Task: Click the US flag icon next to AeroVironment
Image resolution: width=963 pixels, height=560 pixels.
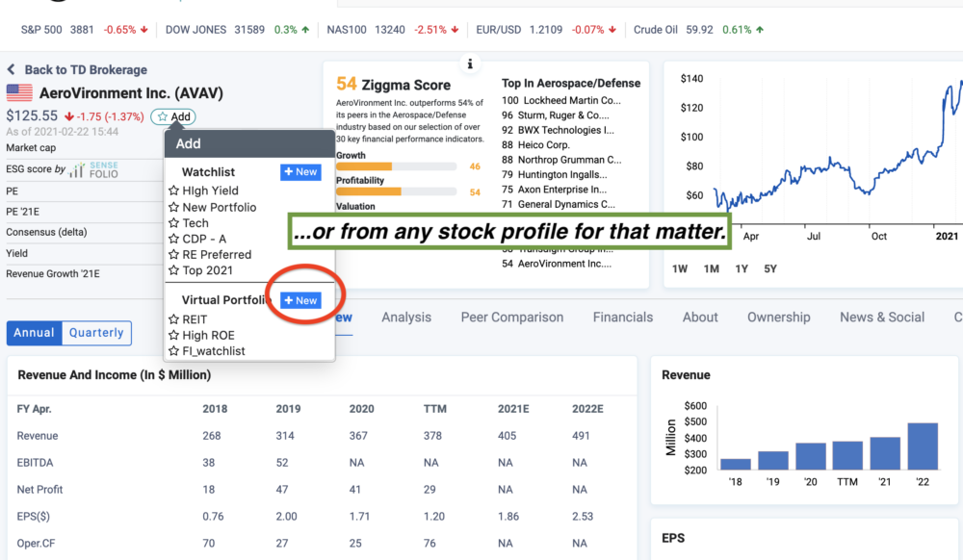Action: click(19, 92)
